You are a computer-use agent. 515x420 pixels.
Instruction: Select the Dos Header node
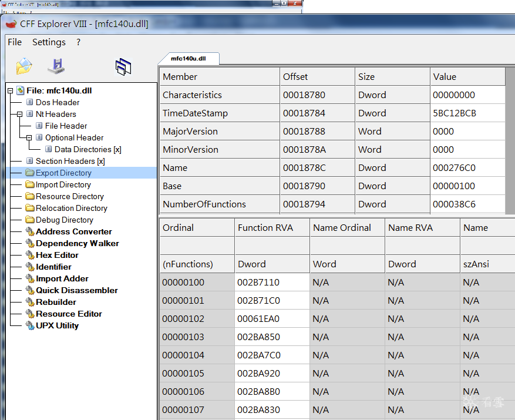click(x=58, y=103)
